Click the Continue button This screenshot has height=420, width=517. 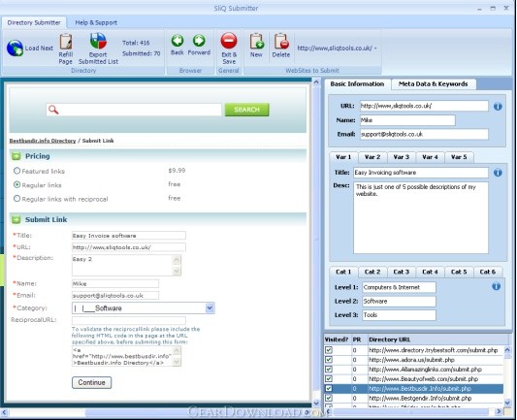point(91,382)
